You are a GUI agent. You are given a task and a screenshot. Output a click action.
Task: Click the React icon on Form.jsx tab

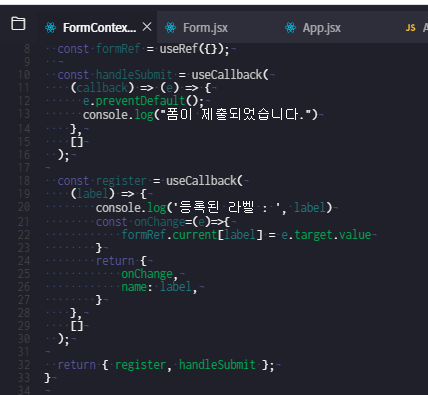point(171,28)
